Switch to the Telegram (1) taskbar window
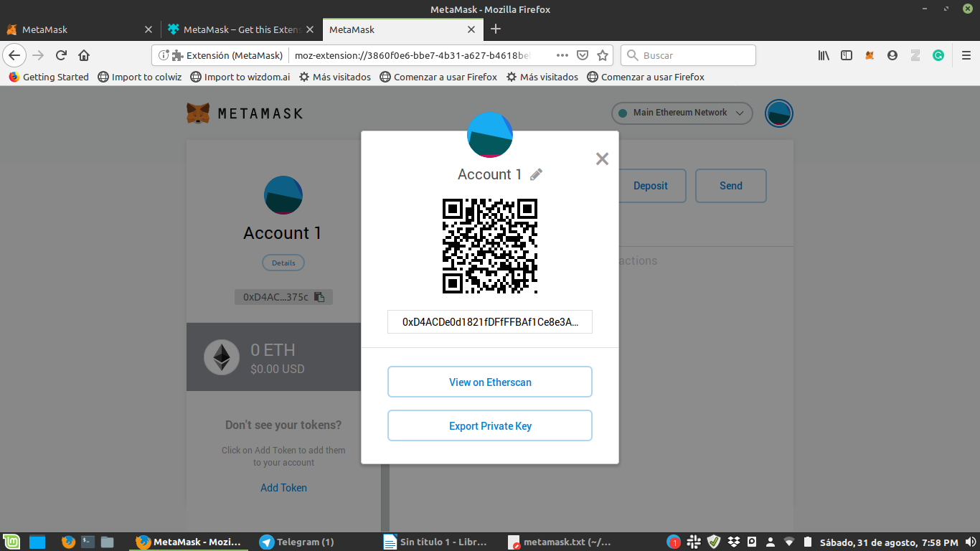The height and width of the screenshot is (551, 980). pos(313,542)
